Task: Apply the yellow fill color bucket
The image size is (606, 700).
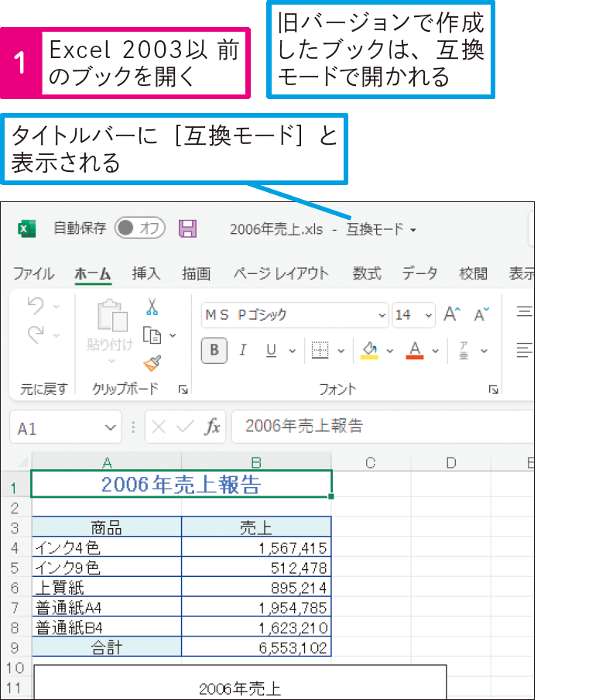Action: (369, 350)
